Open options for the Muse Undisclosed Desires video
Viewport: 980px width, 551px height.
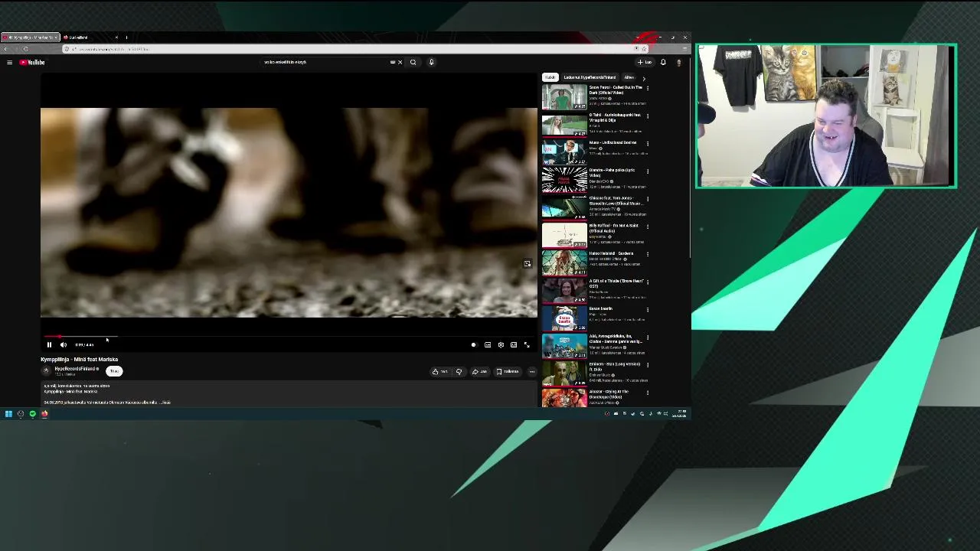(648, 143)
